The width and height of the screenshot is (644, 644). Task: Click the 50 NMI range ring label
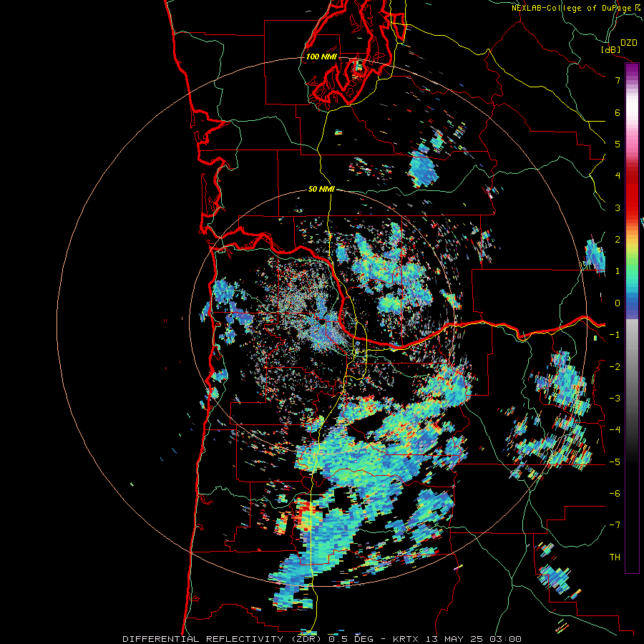pos(321,190)
